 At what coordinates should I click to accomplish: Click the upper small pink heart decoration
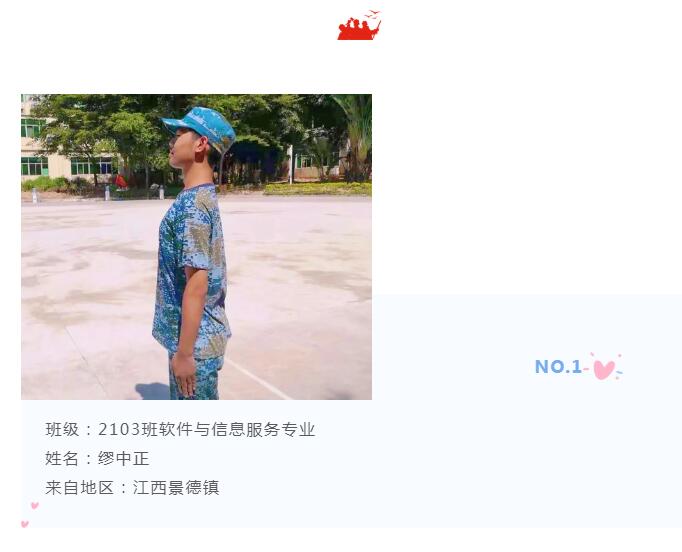35,505
